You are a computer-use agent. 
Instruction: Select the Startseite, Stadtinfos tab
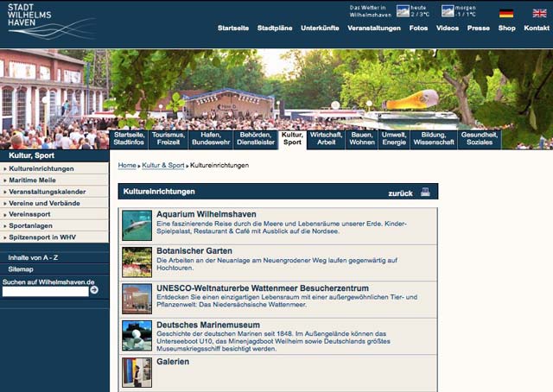coord(129,139)
